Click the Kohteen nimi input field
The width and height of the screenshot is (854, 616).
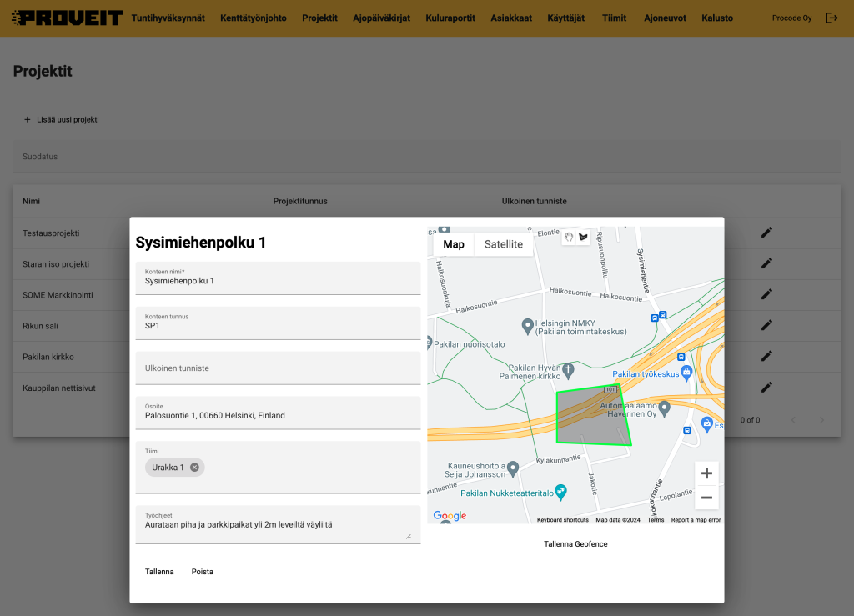pos(278,278)
